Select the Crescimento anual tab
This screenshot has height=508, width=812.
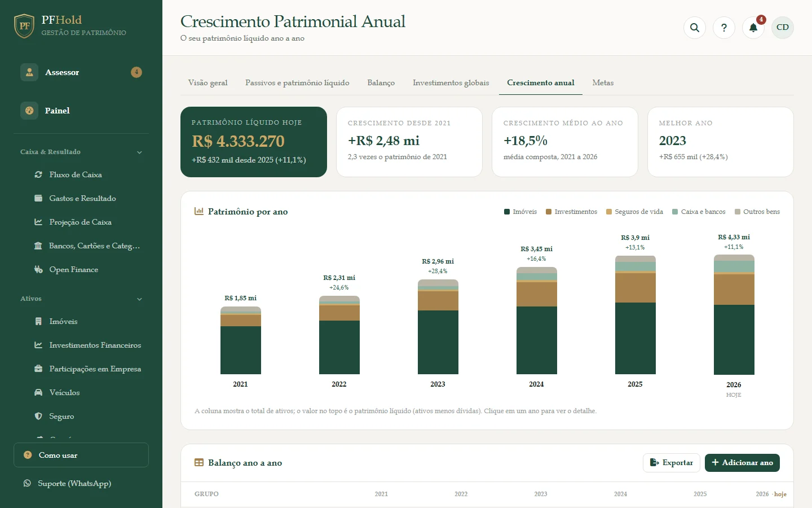coord(541,82)
